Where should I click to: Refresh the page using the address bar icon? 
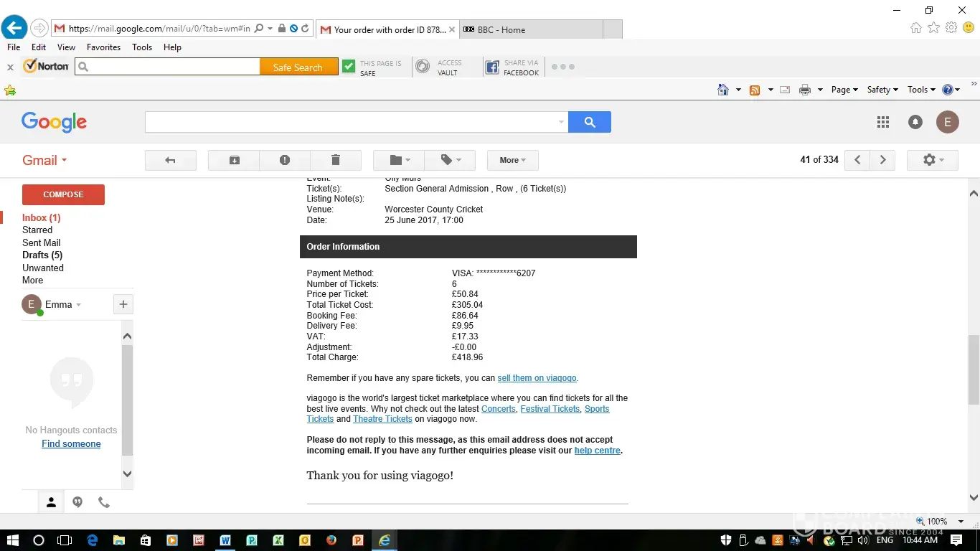tap(305, 29)
